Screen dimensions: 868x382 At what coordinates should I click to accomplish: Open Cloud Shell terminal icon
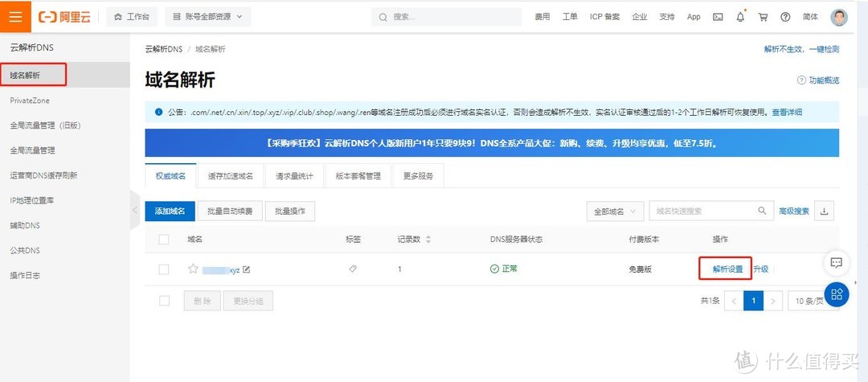click(x=718, y=17)
